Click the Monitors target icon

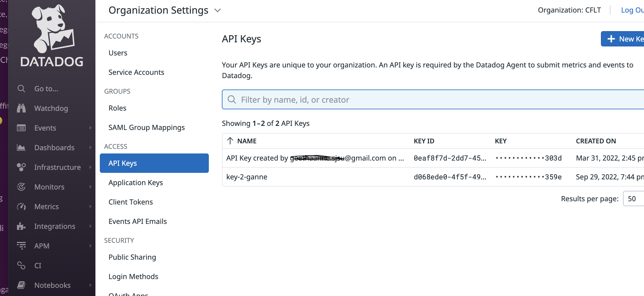pos(21,187)
